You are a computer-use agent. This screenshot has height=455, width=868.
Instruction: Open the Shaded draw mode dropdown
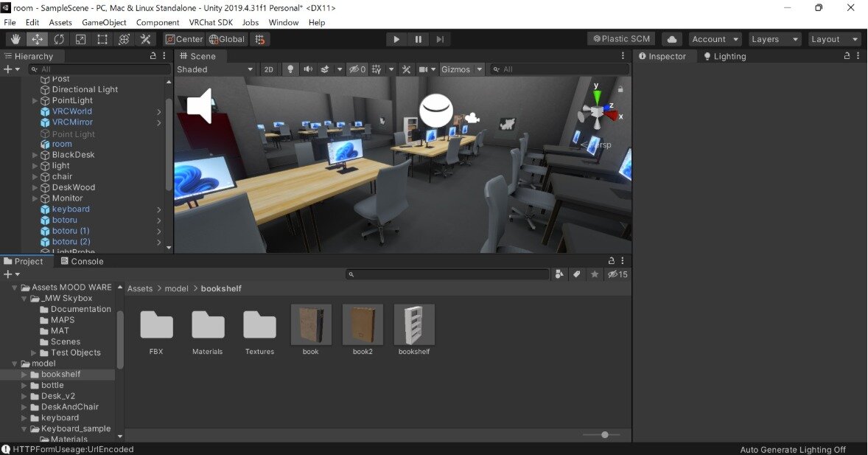coord(215,69)
